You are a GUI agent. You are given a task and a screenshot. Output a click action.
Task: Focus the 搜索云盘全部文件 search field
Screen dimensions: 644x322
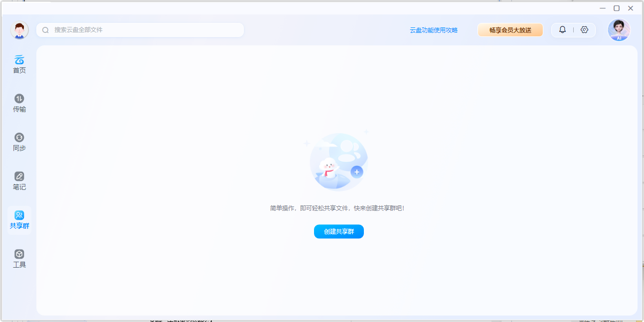(x=140, y=30)
